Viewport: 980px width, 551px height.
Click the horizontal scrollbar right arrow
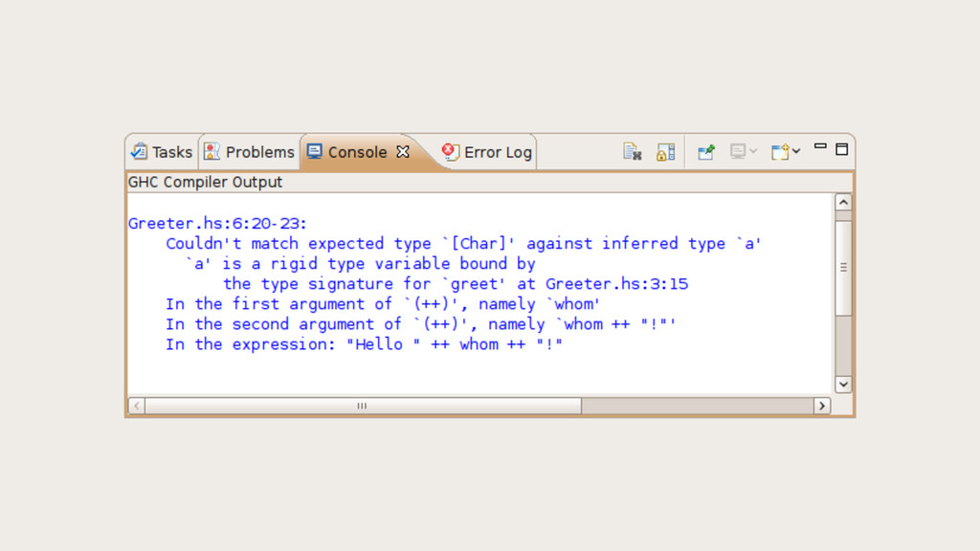pos(822,406)
